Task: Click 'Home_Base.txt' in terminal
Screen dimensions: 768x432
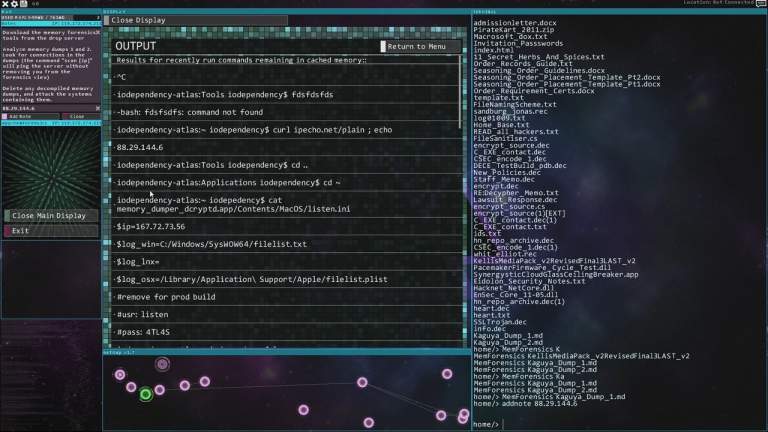Action: pos(500,125)
